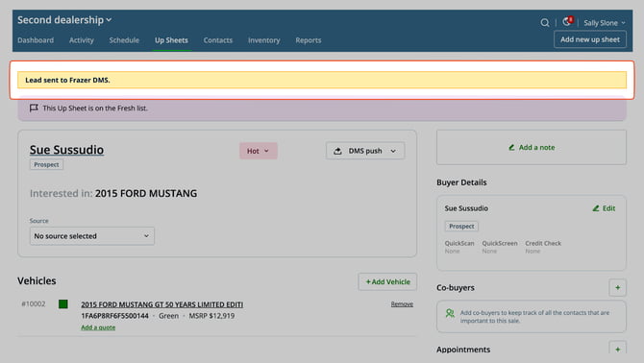Click the Add new up sheet button
The image size is (644, 363).
590,39
